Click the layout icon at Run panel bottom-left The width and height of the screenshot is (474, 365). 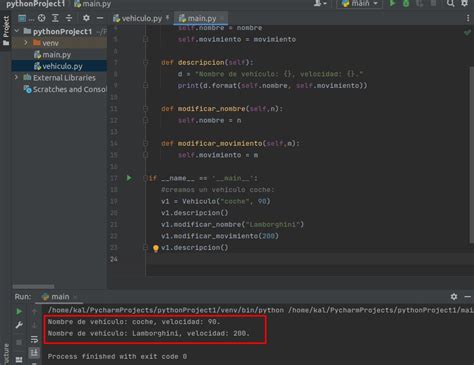click(x=19, y=360)
